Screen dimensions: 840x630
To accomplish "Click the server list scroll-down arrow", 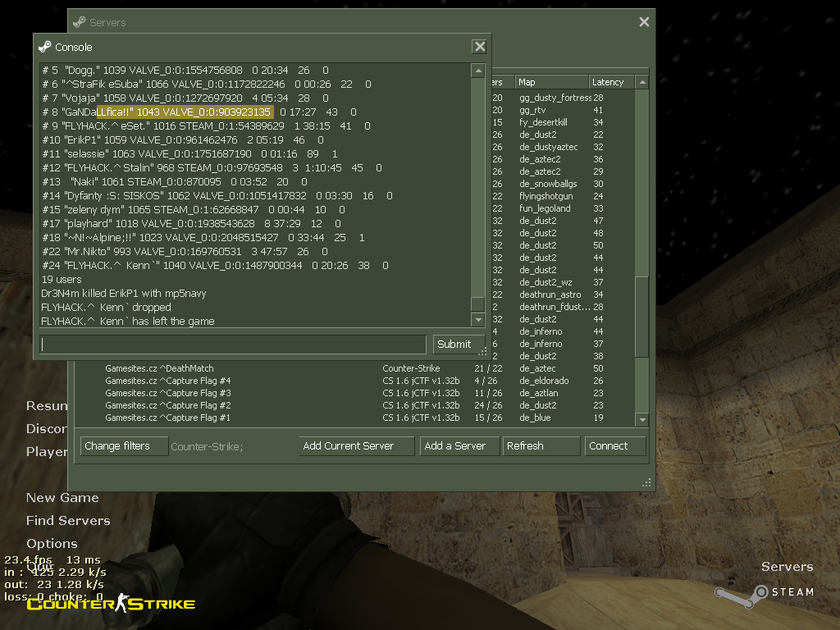I will (642, 420).
